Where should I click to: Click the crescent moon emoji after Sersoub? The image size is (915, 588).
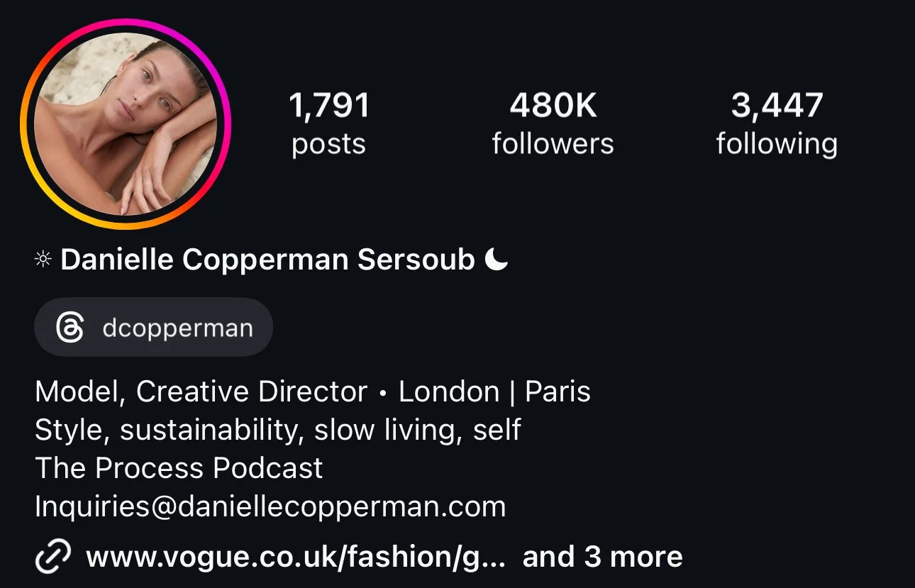point(497,260)
